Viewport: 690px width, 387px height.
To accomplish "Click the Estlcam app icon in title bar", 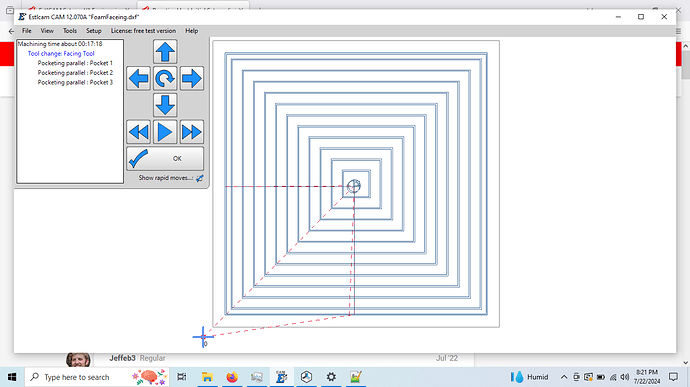I will (22, 17).
